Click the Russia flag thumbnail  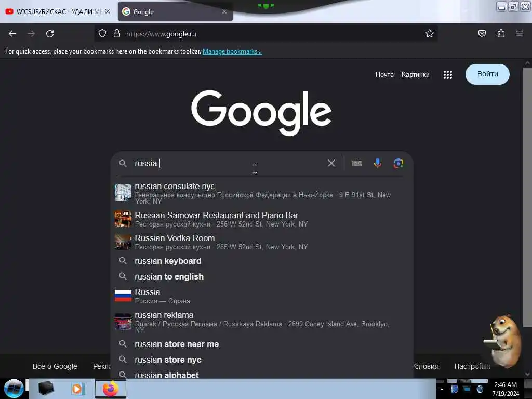123,296
